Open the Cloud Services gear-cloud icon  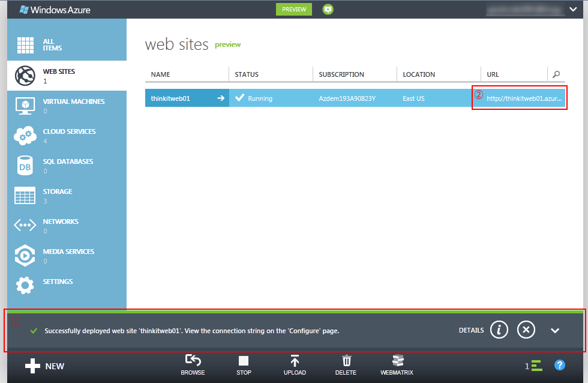point(25,136)
